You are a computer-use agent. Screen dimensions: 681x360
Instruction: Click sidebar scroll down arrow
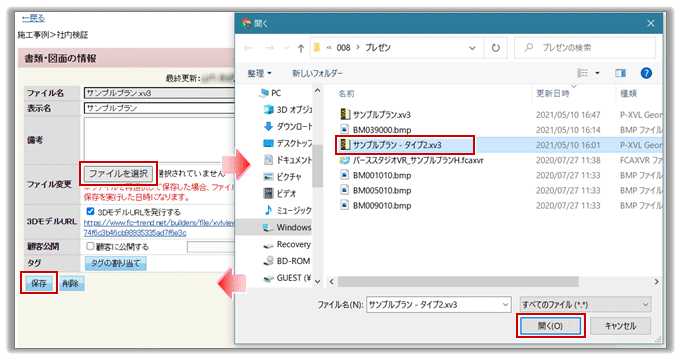(x=317, y=281)
